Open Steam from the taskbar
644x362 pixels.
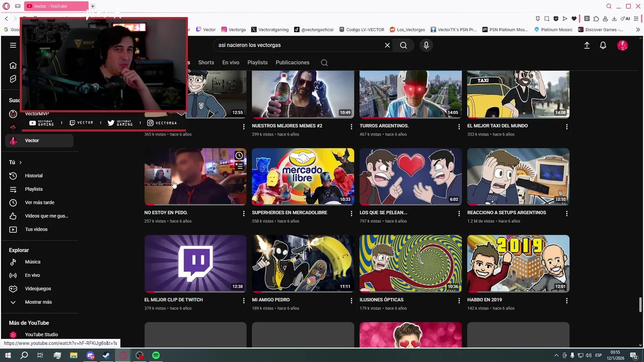[x=107, y=355]
